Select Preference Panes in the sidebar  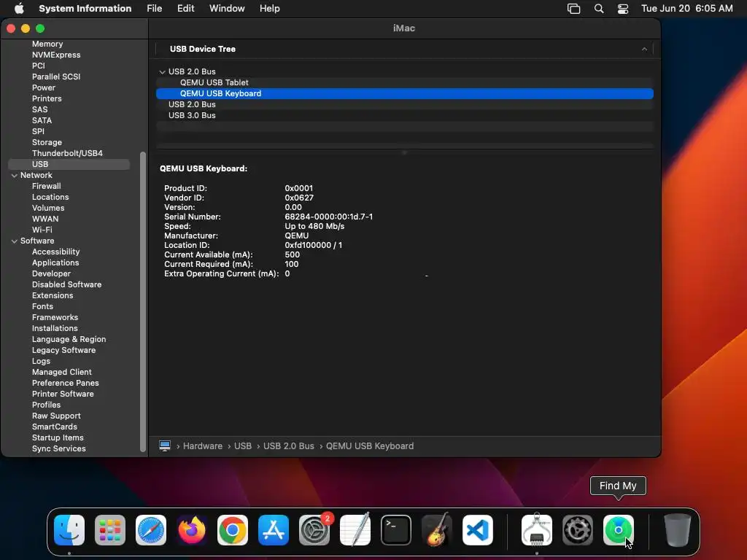click(x=65, y=384)
